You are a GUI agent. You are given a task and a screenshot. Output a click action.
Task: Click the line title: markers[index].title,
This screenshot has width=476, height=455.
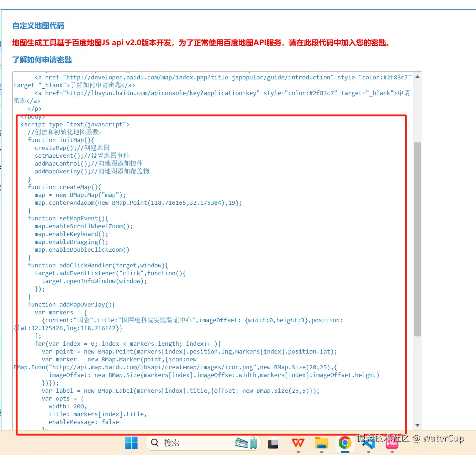(x=98, y=414)
